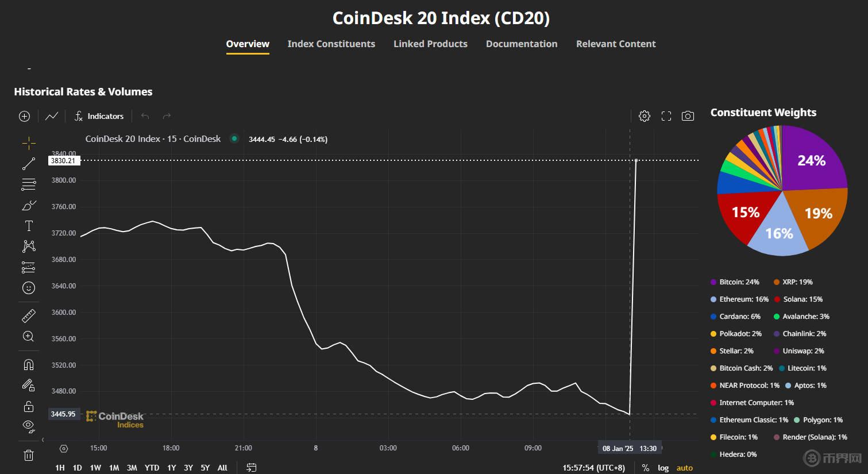Select the Trend Line drawing tool
The height and width of the screenshot is (474, 868).
pyautogui.click(x=28, y=163)
